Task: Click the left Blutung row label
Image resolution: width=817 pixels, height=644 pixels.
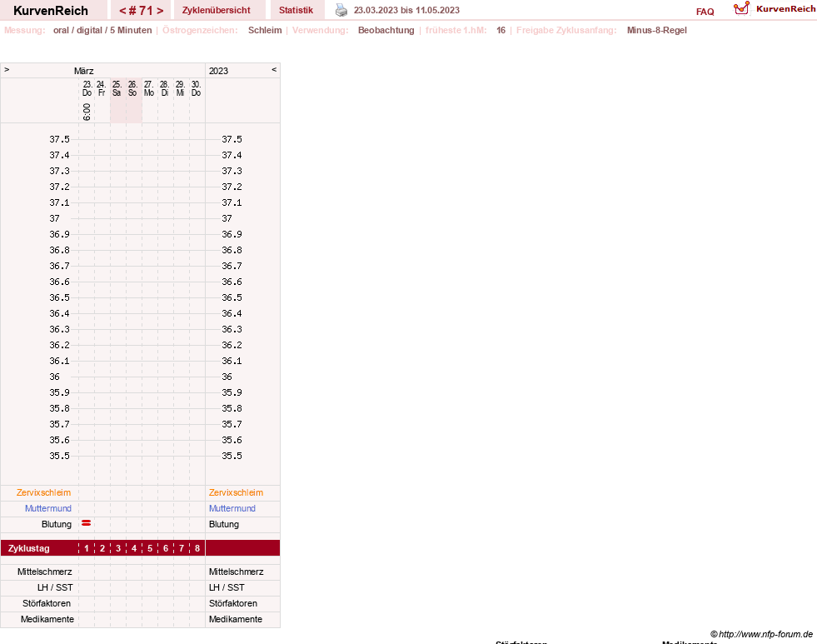Action: coord(57,524)
